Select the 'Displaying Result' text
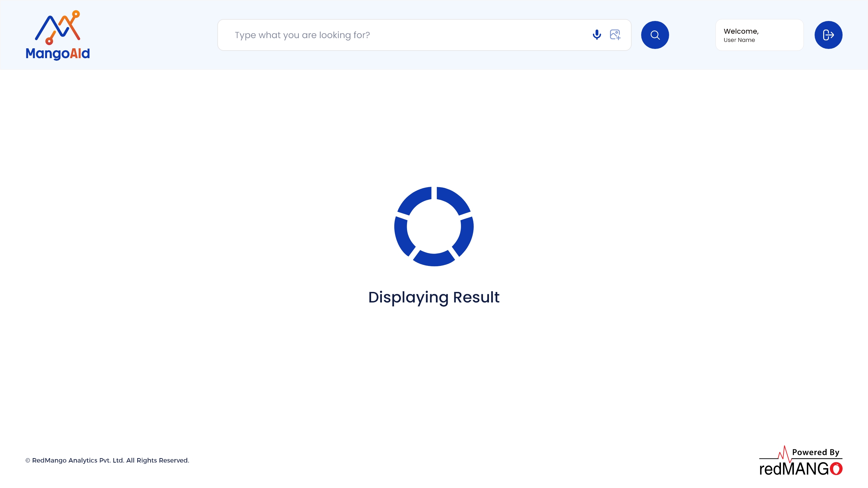Image resolution: width=868 pixels, height=488 pixels. [434, 297]
